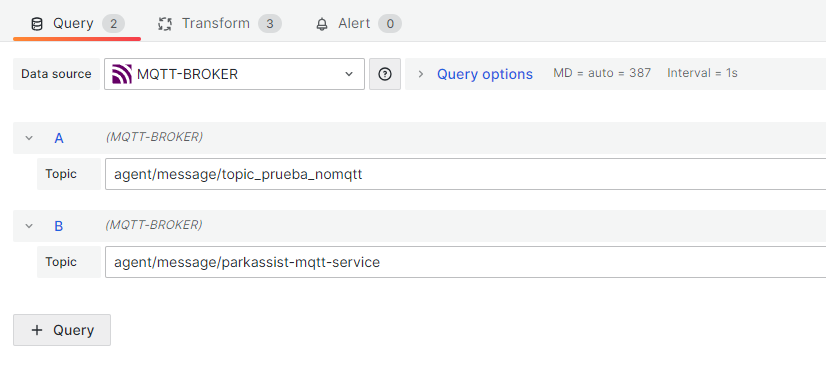826x368 pixels.
Task: Collapse query B row chevron
Action: click(29, 226)
